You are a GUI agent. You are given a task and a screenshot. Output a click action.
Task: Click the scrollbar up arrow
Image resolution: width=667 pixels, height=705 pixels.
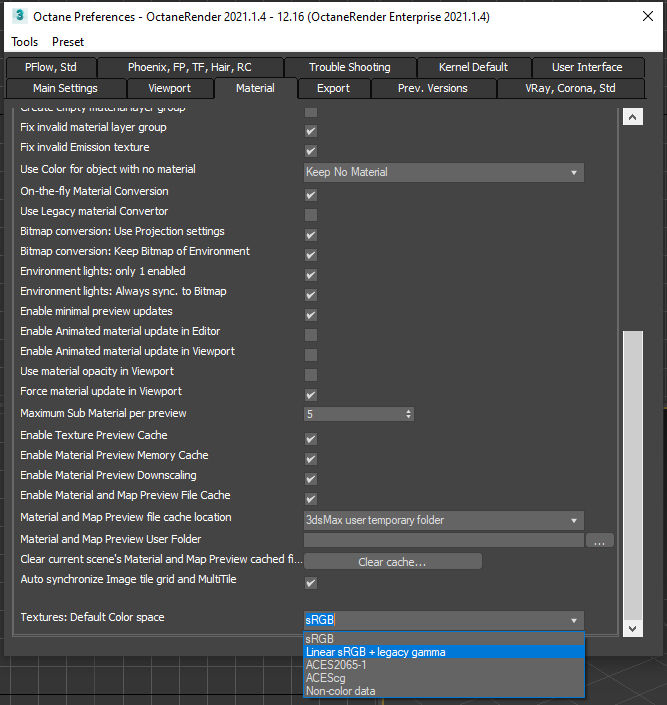click(632, 116)
